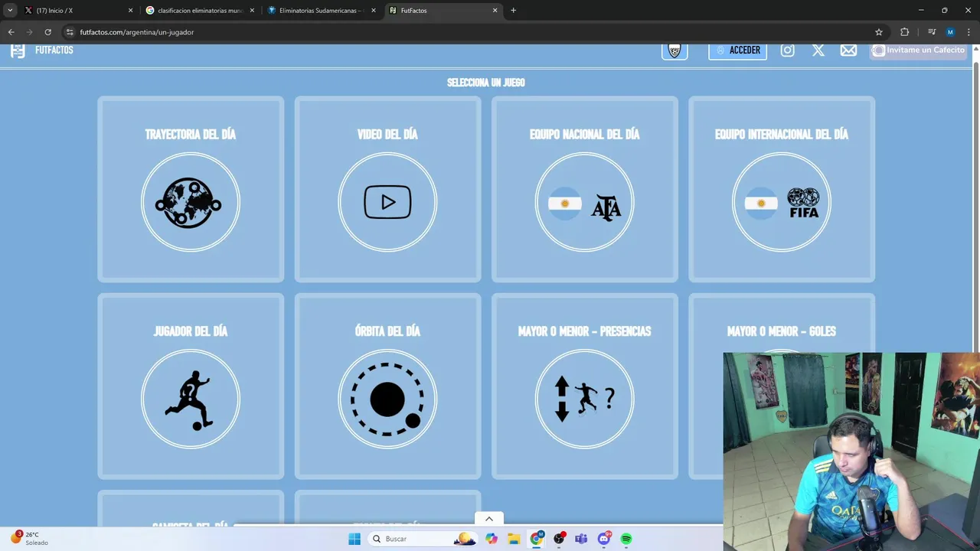Click Mayor o Menor – Goles title

[781, 331]
